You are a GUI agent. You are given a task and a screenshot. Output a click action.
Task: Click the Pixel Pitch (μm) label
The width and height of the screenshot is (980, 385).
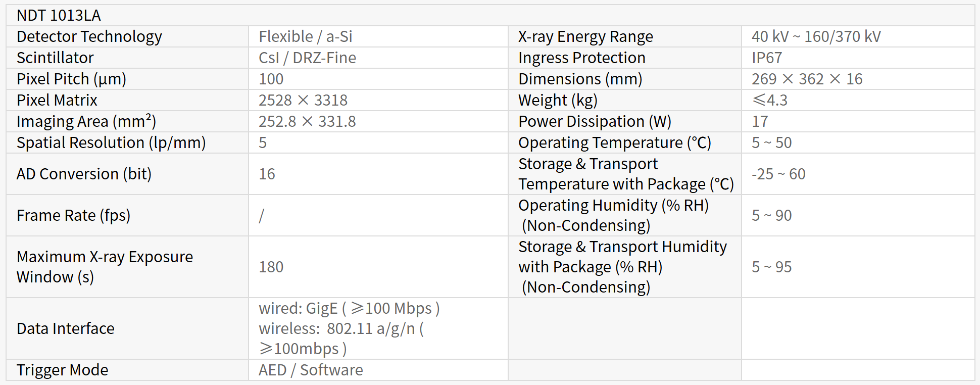tap(71, 79)
